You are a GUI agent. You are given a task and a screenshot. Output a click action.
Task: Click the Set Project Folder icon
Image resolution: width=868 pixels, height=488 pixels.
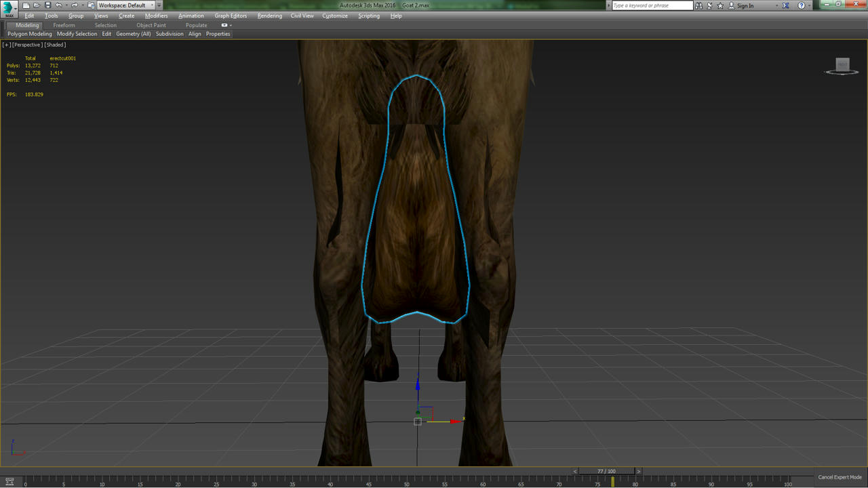[91, 5]
